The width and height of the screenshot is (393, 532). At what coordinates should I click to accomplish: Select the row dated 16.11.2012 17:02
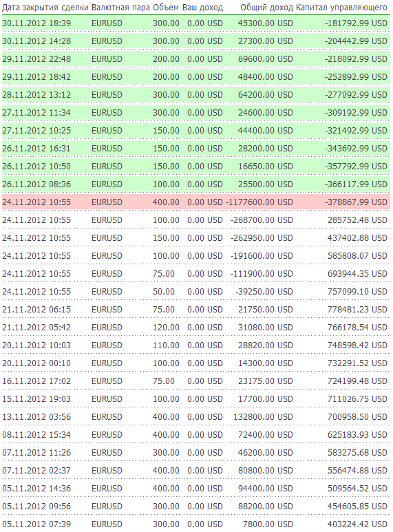[x=196, y=381]
